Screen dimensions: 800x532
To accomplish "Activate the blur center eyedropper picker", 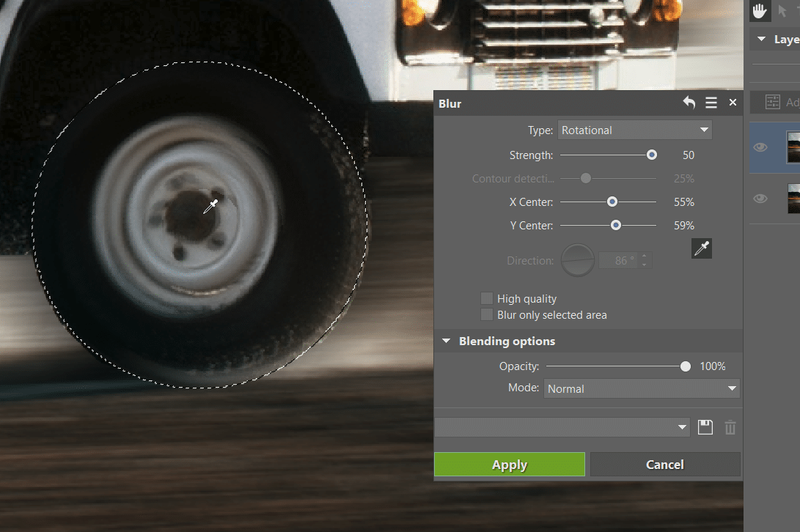I will tap(701, 248).
